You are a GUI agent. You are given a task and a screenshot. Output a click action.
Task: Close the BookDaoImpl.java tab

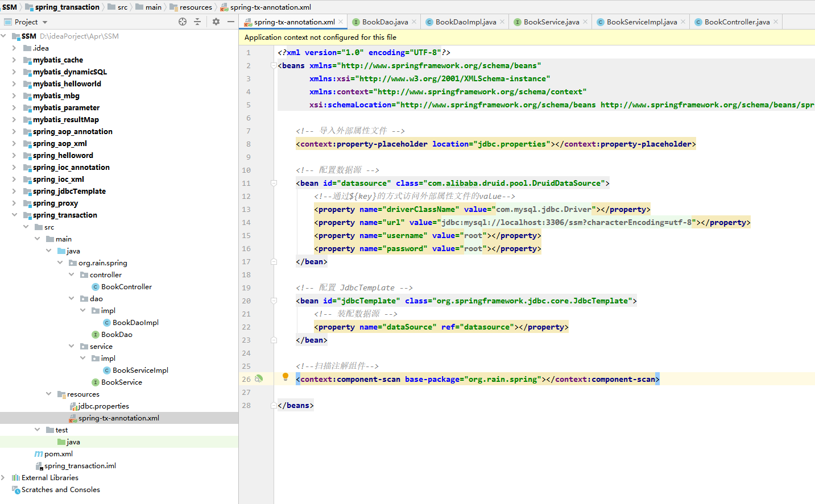pyautogui.click(x=502, y=22)
